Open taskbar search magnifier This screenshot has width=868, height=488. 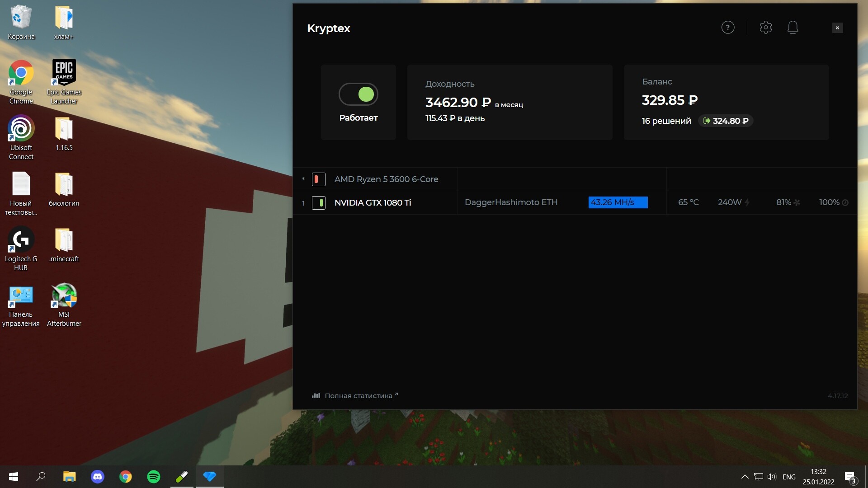tap(41, 477)
